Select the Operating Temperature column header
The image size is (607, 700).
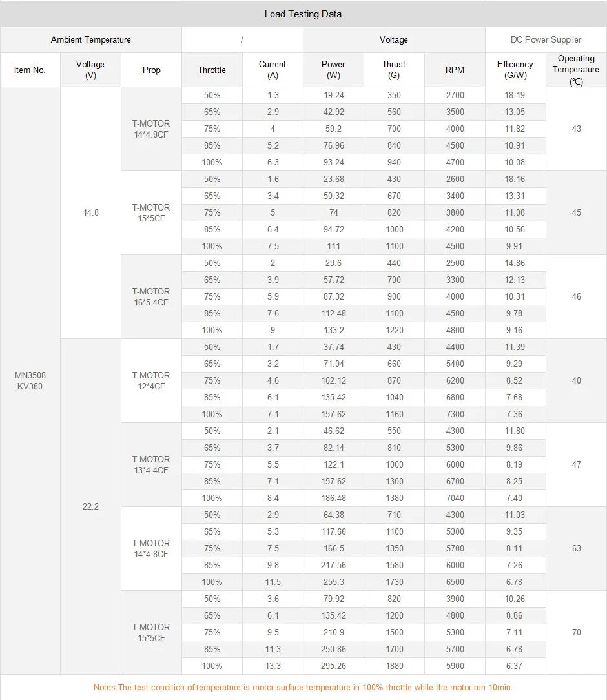click(x=576, y=70)
